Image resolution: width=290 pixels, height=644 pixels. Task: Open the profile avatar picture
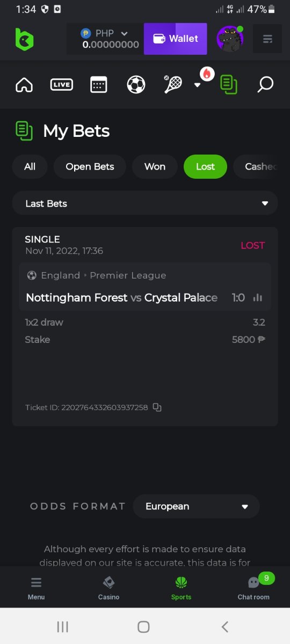coord(230,39)
